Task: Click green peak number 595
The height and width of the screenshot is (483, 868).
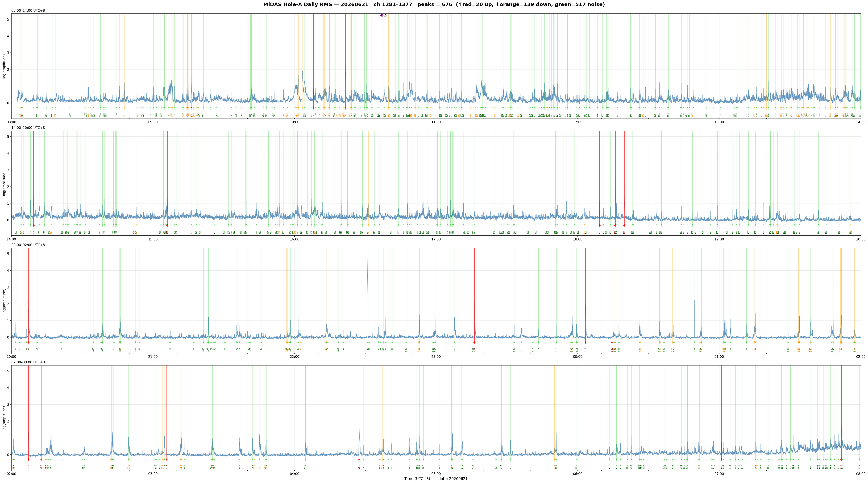Action: [x=305, y=467]
